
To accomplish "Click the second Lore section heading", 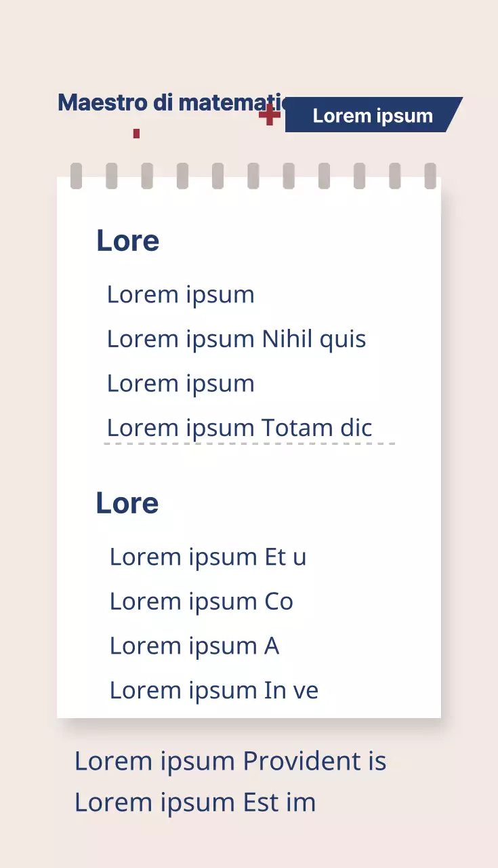I will tap(127, 503).
